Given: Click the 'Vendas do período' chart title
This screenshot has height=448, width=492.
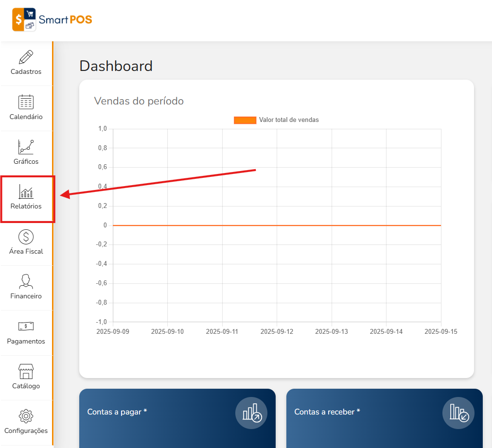Looking at the screenshot, I should [139, 101].
